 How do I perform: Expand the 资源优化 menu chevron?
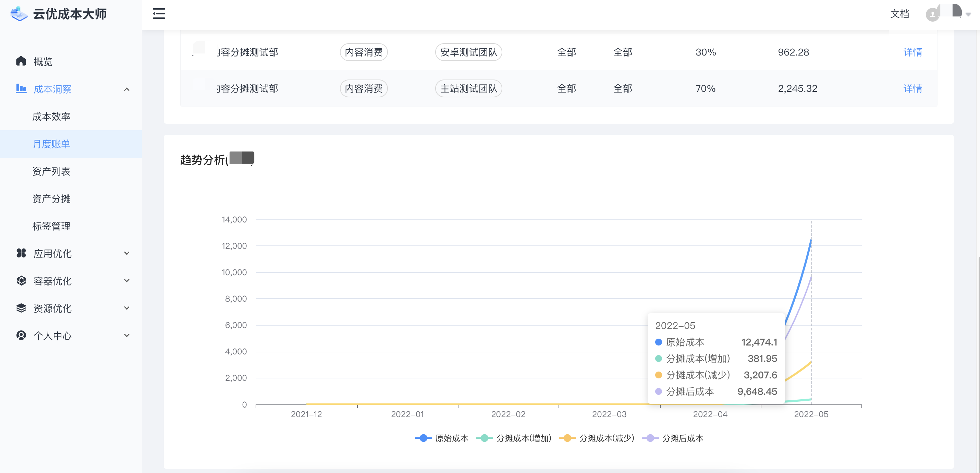point(127,308)
